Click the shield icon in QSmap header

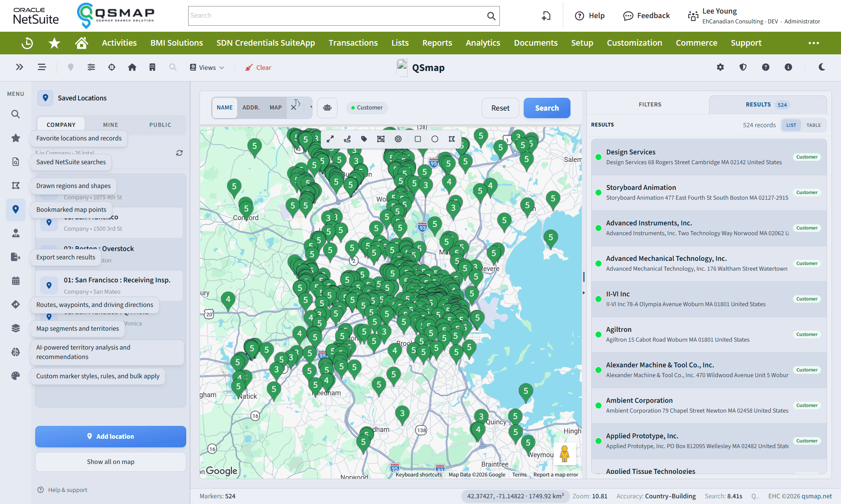743,67
